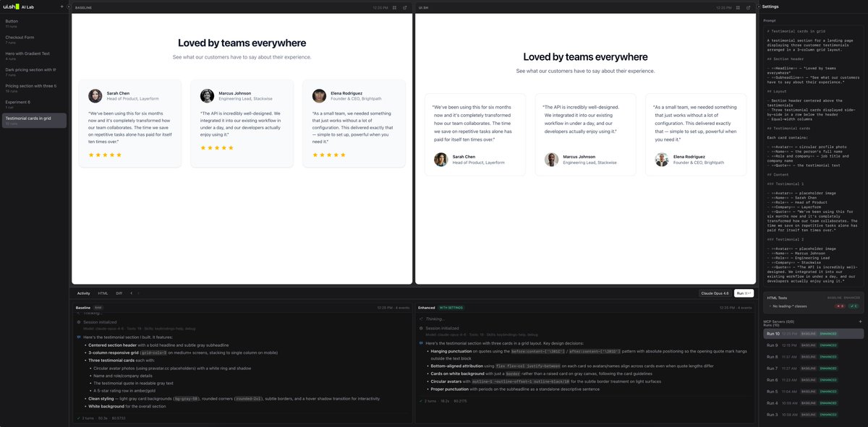Click the Baseline RAW badge in activity pane
Image resolution: width=868 pixels, height=427 pixels.
(x=98, y=308)
